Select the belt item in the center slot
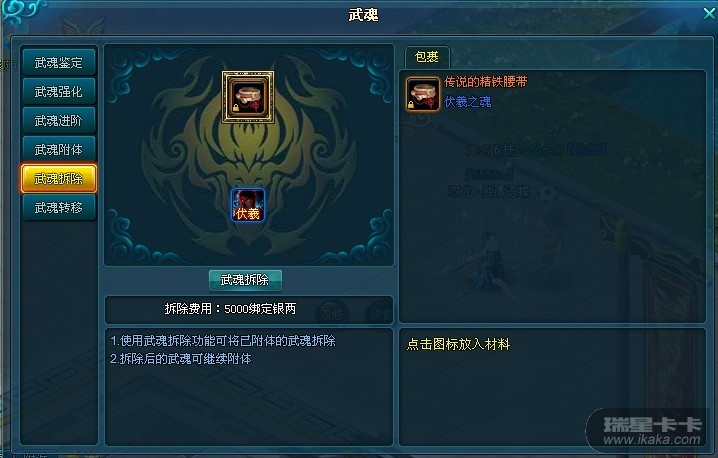Screen dimensions: 718x458 [x=248, y=97]
